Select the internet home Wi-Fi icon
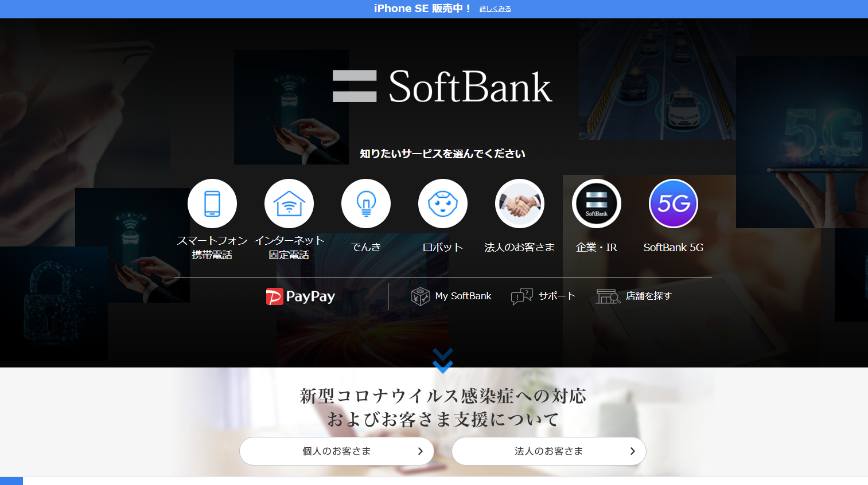The image size is (868, 485). coord(289,204)
